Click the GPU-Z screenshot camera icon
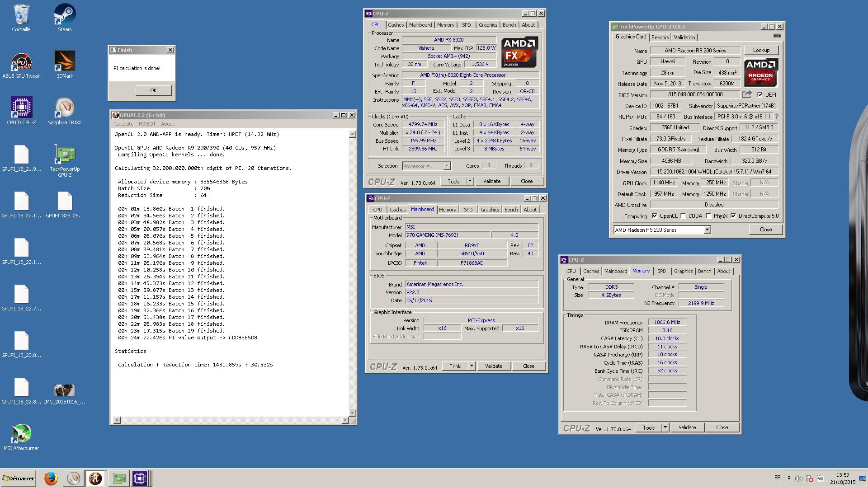 (777, 36)
